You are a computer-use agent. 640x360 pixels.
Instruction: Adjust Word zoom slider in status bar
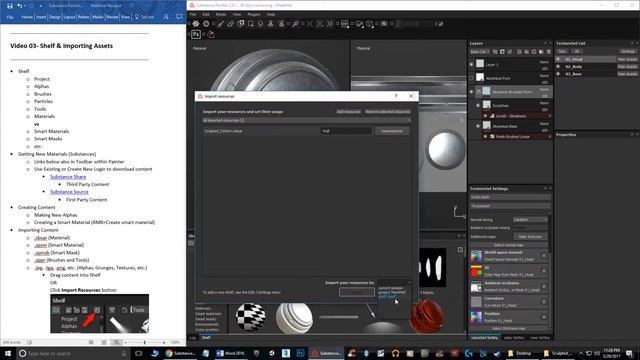(144, 342)
